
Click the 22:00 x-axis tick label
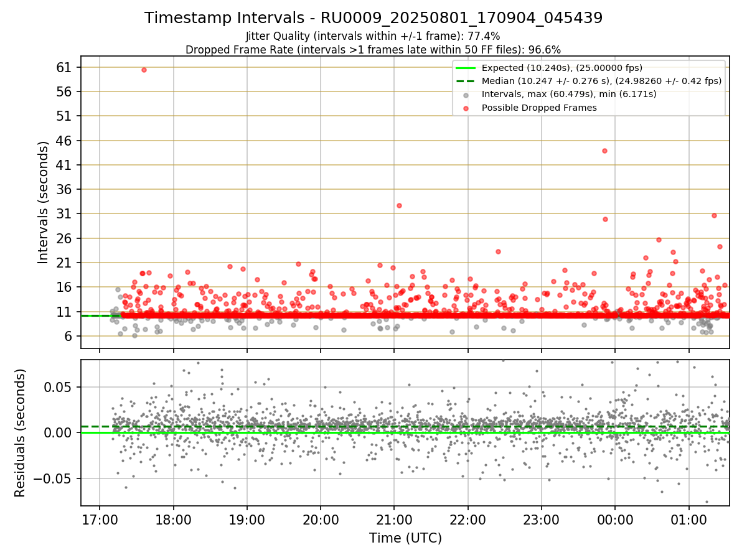[x=467, y=520]
